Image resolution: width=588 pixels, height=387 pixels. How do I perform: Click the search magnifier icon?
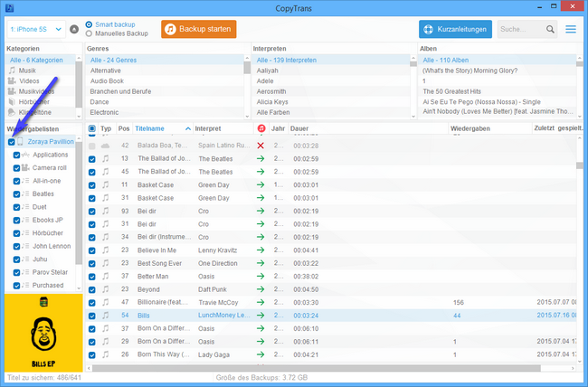[552, 30]
